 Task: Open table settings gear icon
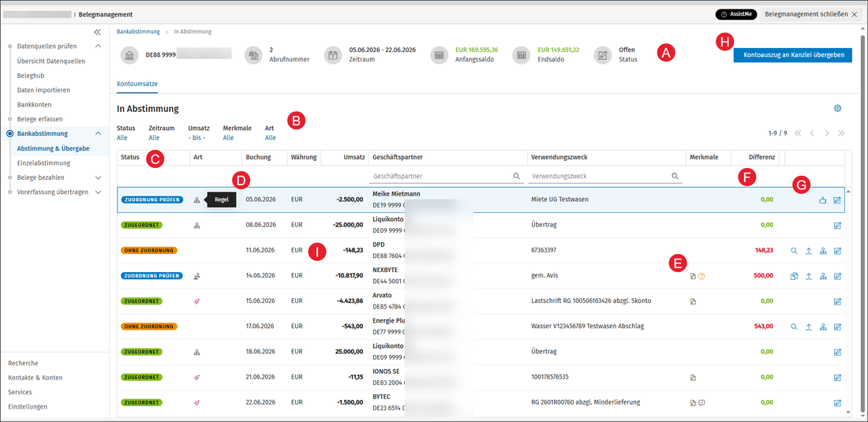tap(837, 108)
